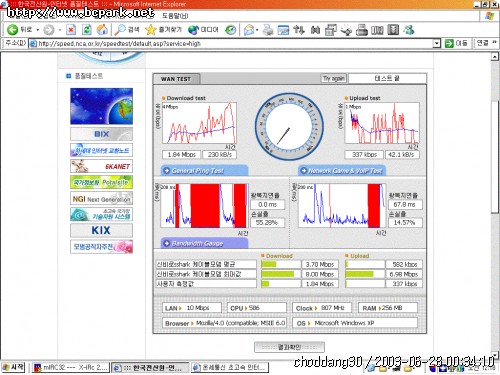Switch to mIRC32 taskbar window
The image size is (500, 375).
pos(71,368)
